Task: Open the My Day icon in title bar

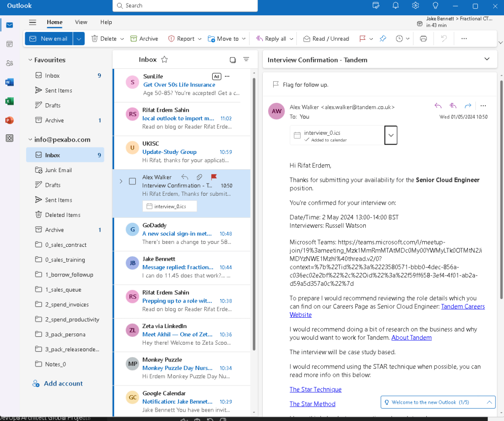Action: (x=376, y=5)
